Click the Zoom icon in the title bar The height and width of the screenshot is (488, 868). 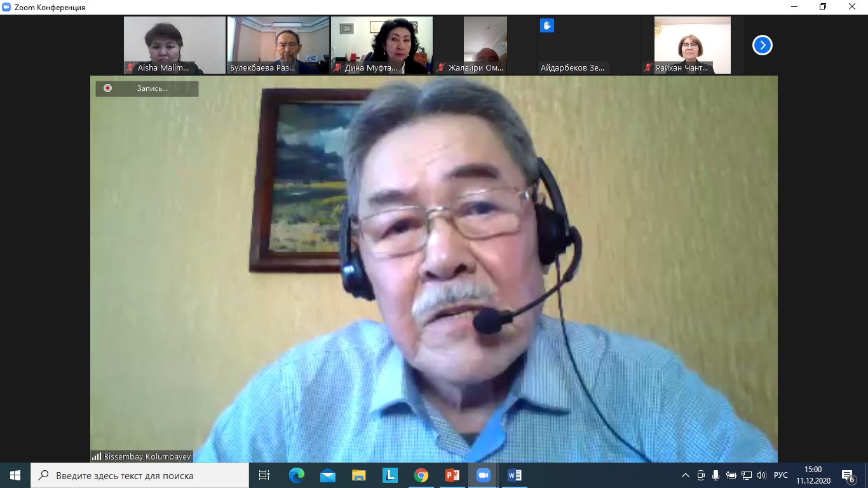pos(7,7)
